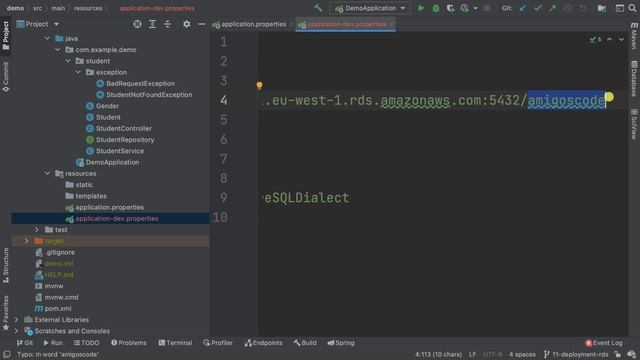This screenshot has height=360, width=640.
Task: Open Project panel gear options
Action: 187,24
